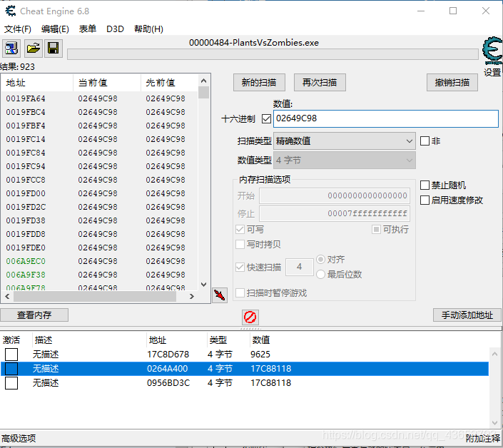The image size is (503, 448).
Task: Click the 设置 label under the logo
Action: (x=492, y=72)
